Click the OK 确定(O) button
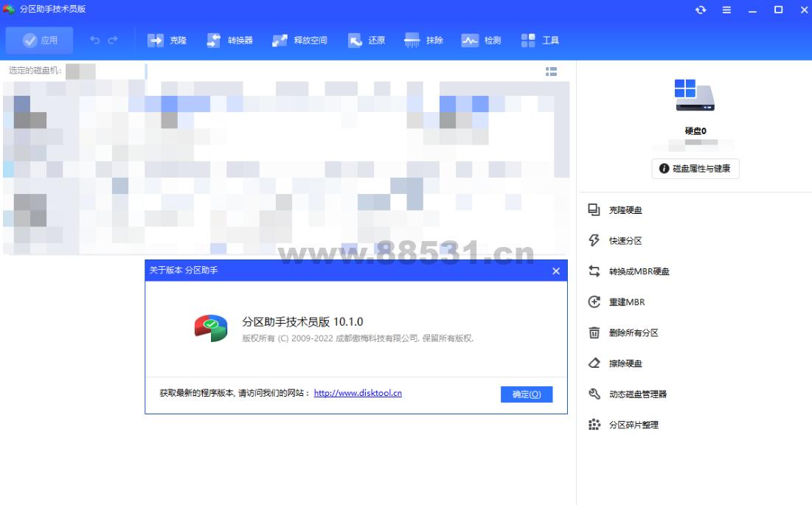 (527, 394)
